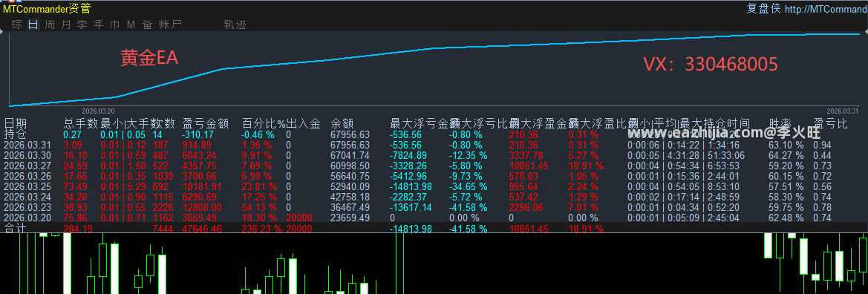
Task: Click the -13617.14 max floating loss value
Action: (x=410, y=207)
